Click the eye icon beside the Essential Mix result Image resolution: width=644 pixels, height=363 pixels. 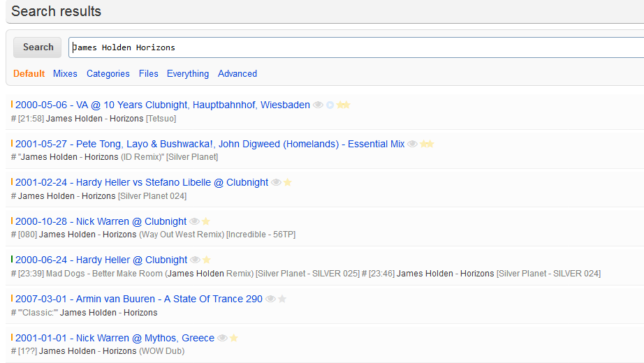(x=413, y=144)
